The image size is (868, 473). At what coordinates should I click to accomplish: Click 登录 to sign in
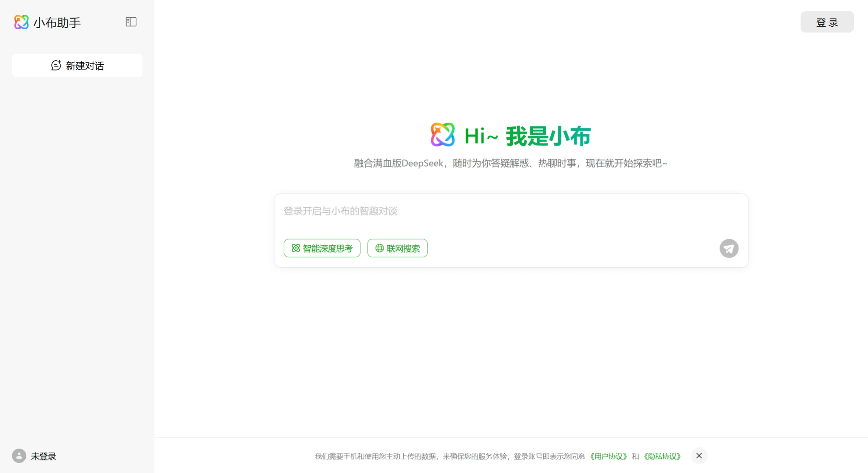point(827,22)
